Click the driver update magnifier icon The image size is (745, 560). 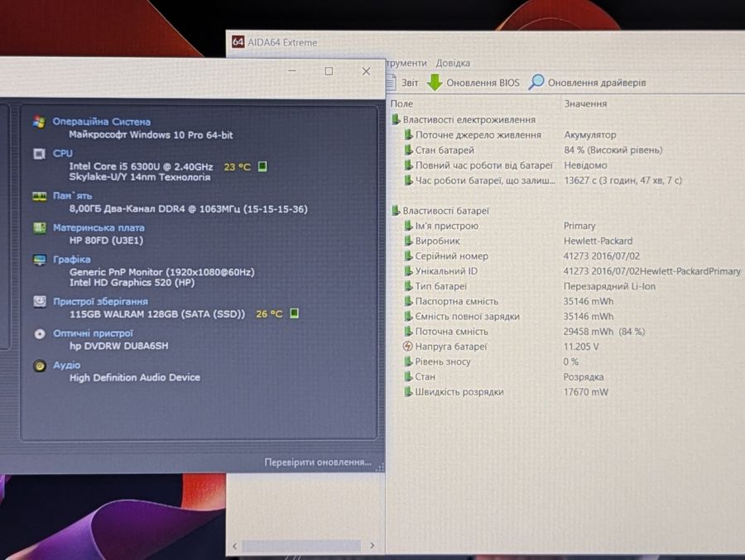(x=536, y=82)
